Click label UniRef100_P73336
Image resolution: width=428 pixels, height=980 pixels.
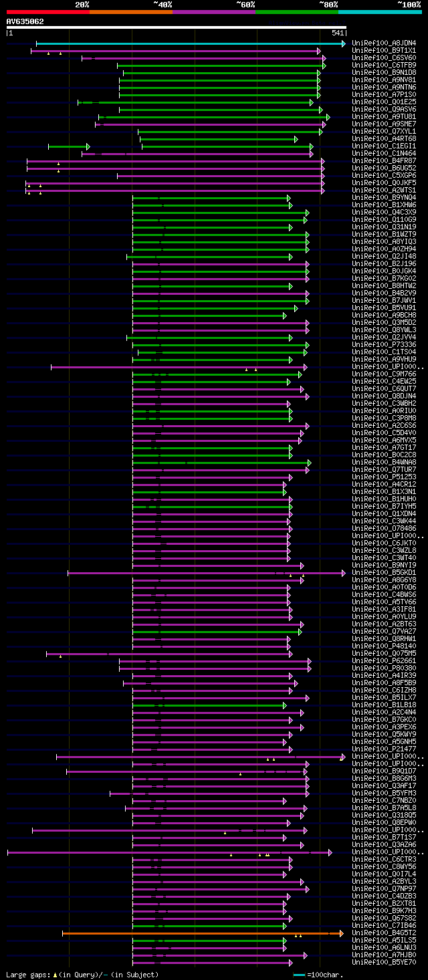384,345
